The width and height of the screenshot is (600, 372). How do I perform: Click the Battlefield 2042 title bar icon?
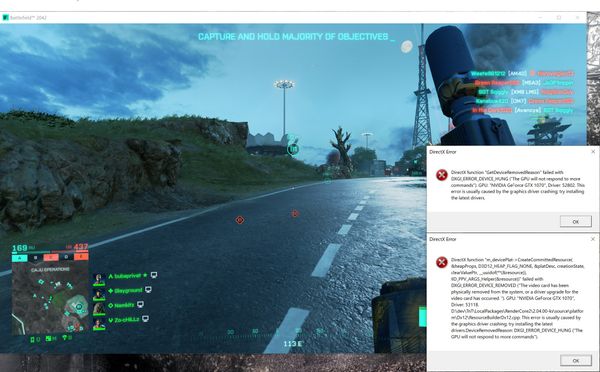[x=5, y=18]
